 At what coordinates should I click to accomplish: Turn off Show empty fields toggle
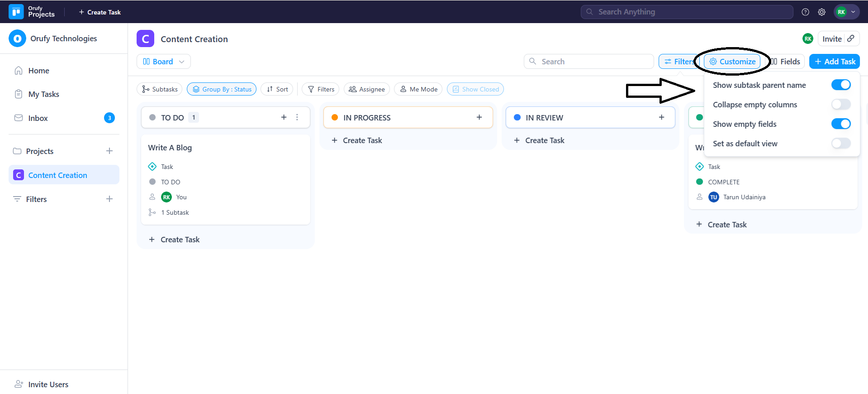click(840, 124)
